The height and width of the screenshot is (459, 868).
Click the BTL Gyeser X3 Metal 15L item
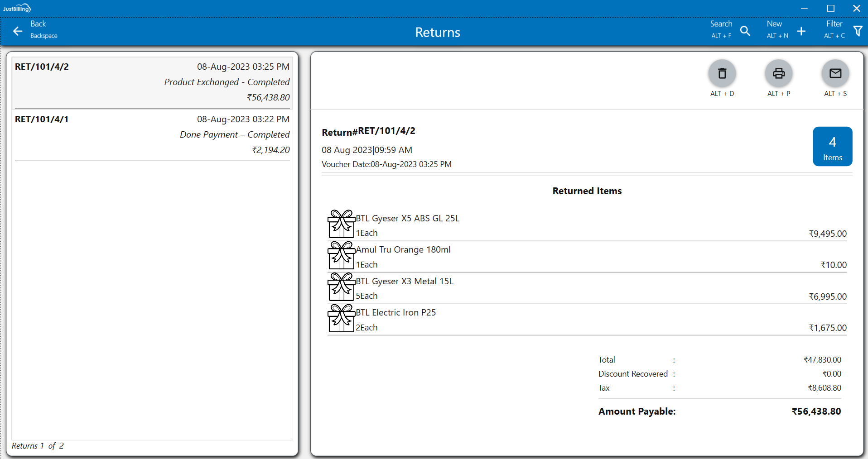click(x=404, y=281)
